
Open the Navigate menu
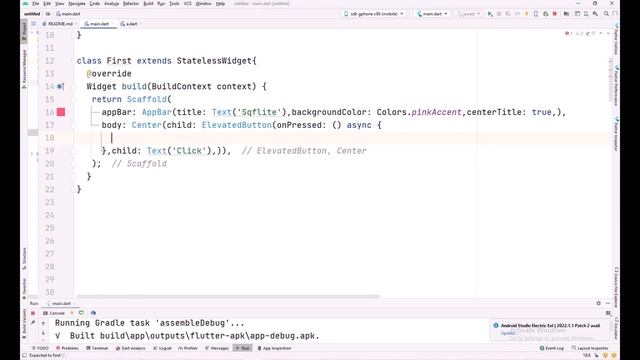[x=77, y=4]
